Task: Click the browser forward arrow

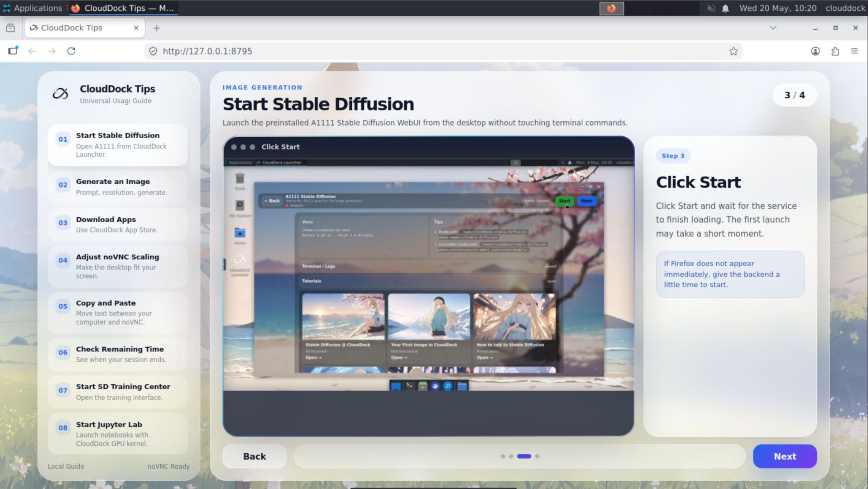Action: point(52,51)
